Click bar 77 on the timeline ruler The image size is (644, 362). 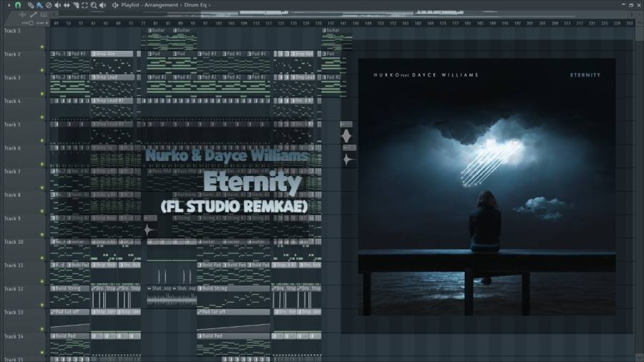pyautogui.click(x=143, y=24)
